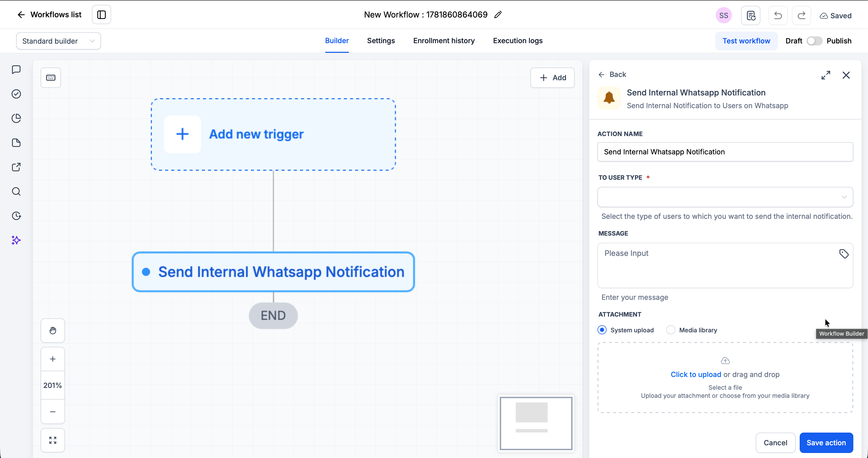
Task: Edit workflow name with pencil icon
Action: (498, 14)
